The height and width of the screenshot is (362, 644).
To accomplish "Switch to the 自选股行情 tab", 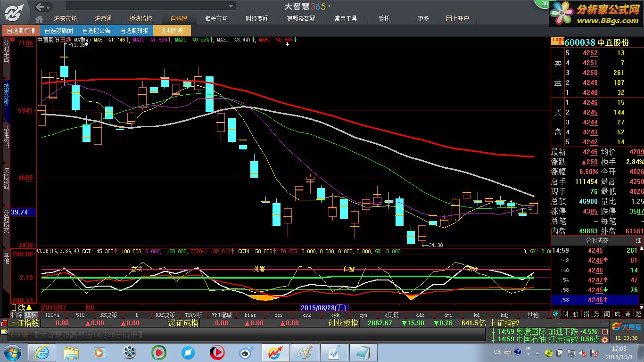I will (21, 31).
